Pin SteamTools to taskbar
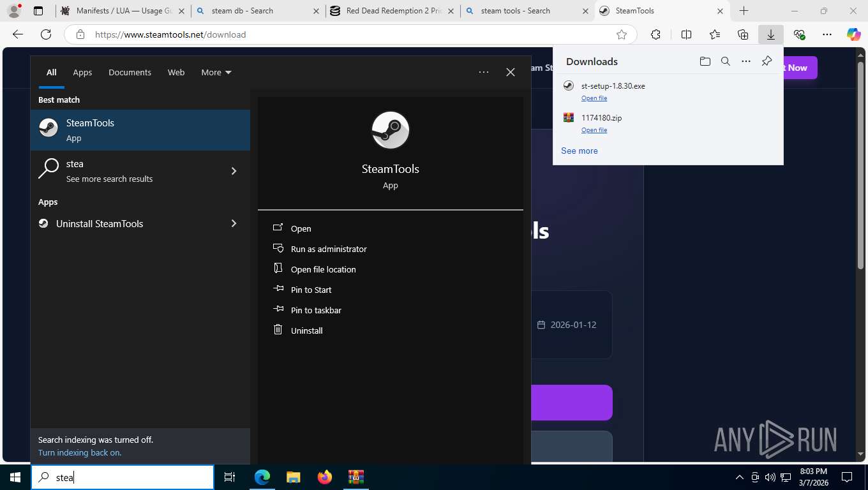Viewport: 868px width, 490px height. coord(316,310)
